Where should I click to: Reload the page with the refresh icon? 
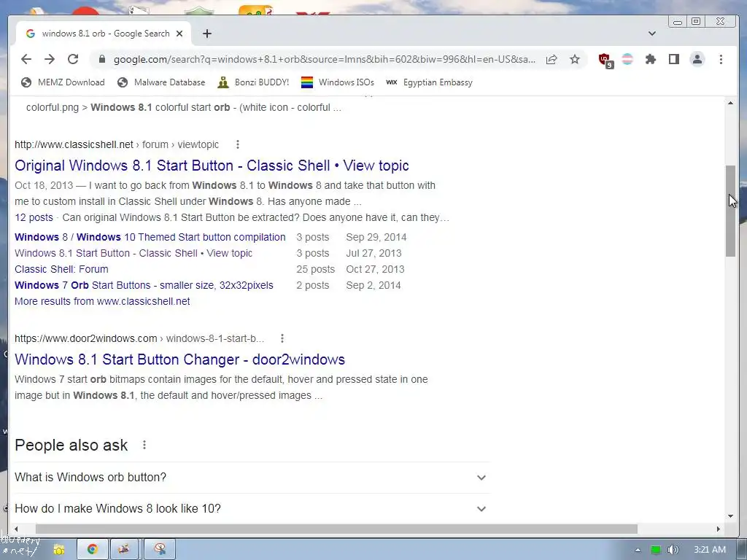tap(73, 59)
